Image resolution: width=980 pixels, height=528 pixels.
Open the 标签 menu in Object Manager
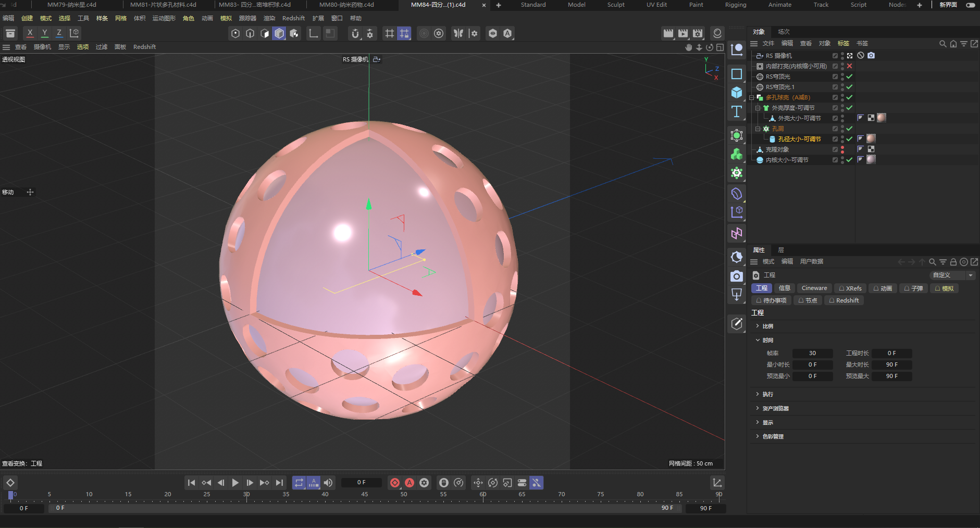pos(843,44)
